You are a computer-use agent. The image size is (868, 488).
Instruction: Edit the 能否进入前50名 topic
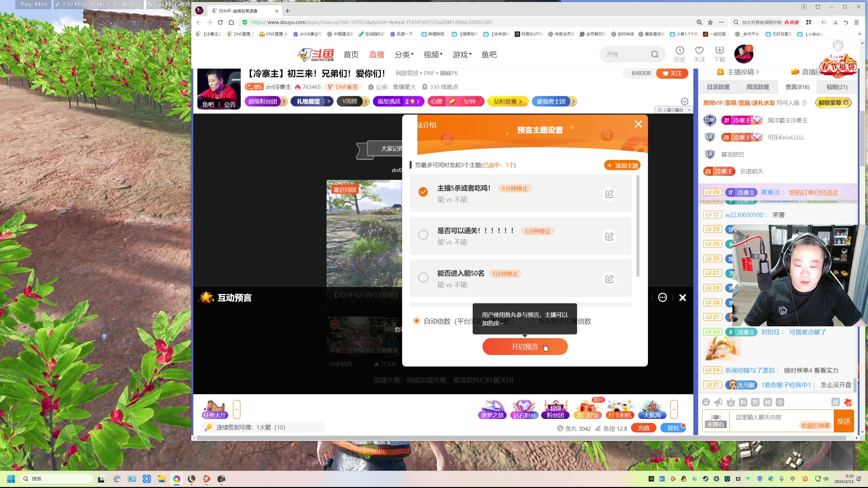click(609, 279)
